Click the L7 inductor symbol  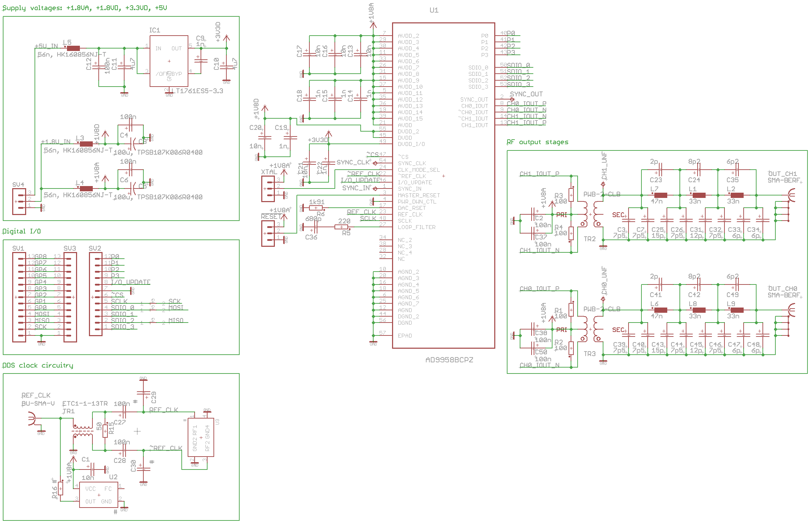(661, 195)
